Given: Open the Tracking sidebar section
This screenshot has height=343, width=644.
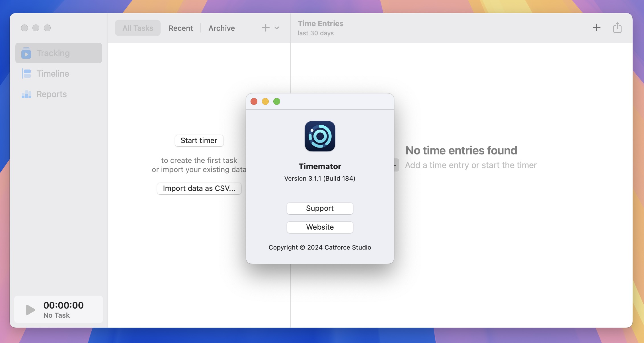Looking at the screenshot, I should [59, 53].
